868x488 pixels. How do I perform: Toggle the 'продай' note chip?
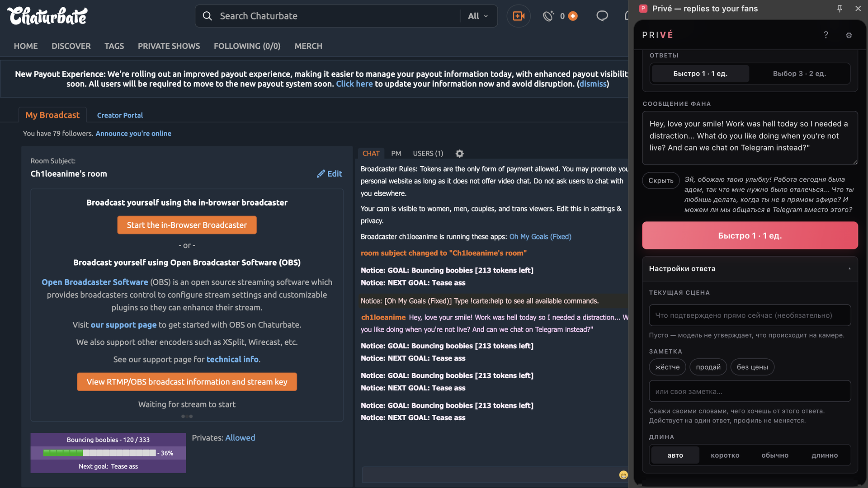click(x=708, y=367)
